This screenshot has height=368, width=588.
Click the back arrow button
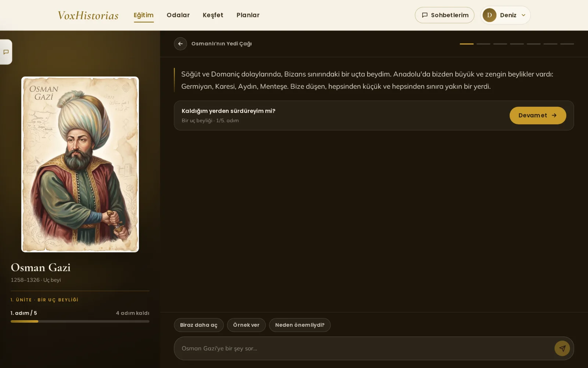tap(180, 43)
